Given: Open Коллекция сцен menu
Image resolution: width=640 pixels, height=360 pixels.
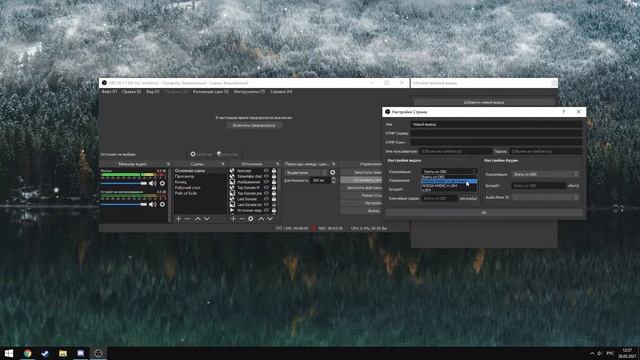Looking at the screenshot, I should (211, 92).
